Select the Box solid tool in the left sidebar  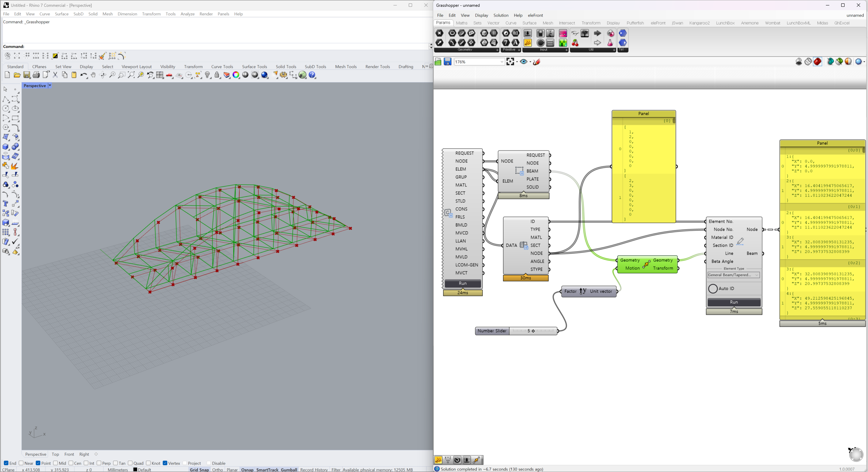pyautogui.click(x=6, y=147)
